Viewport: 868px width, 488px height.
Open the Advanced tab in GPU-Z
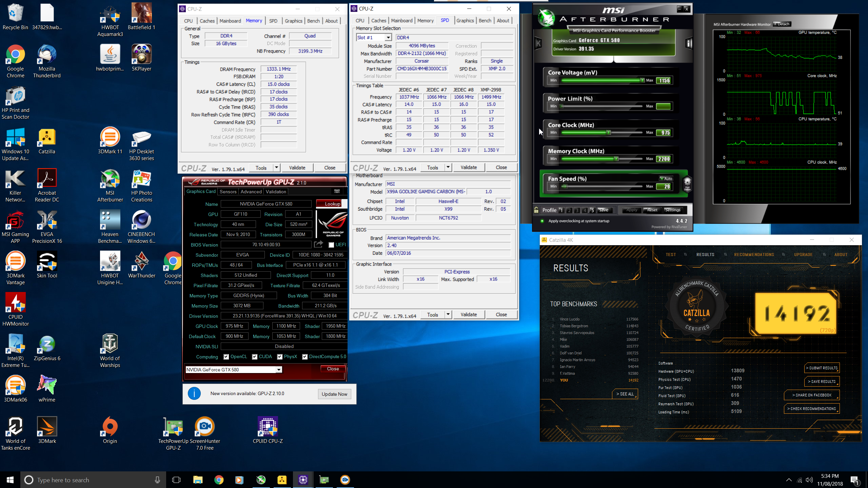click(x=251, y=192)
